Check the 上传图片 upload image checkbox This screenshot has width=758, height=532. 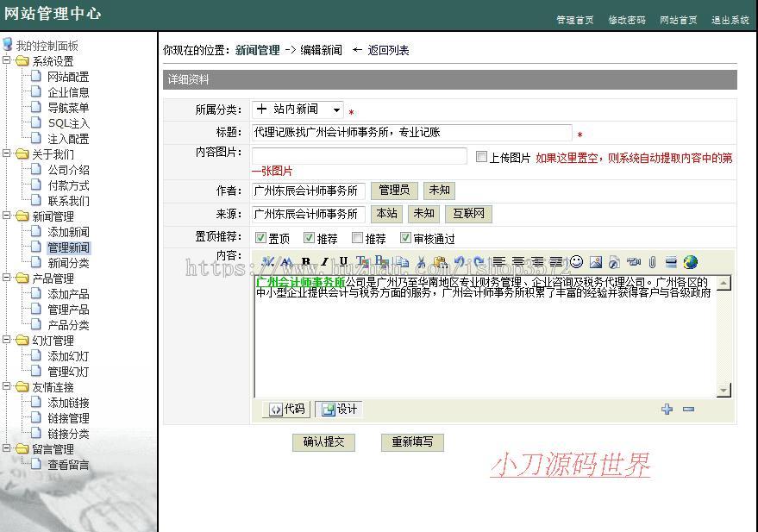[x=481, y=155]
